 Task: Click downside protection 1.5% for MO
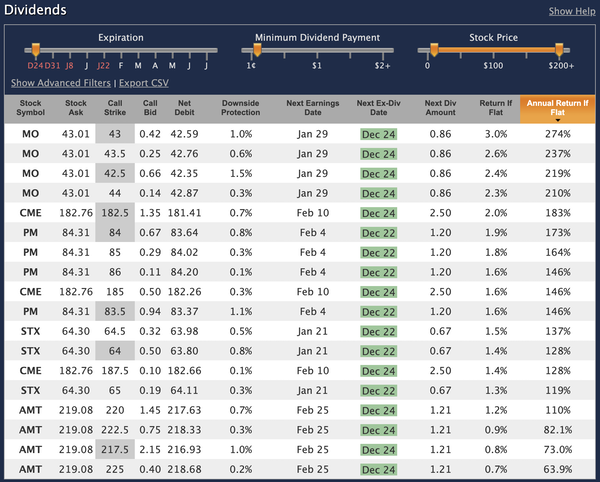point(241,173)
